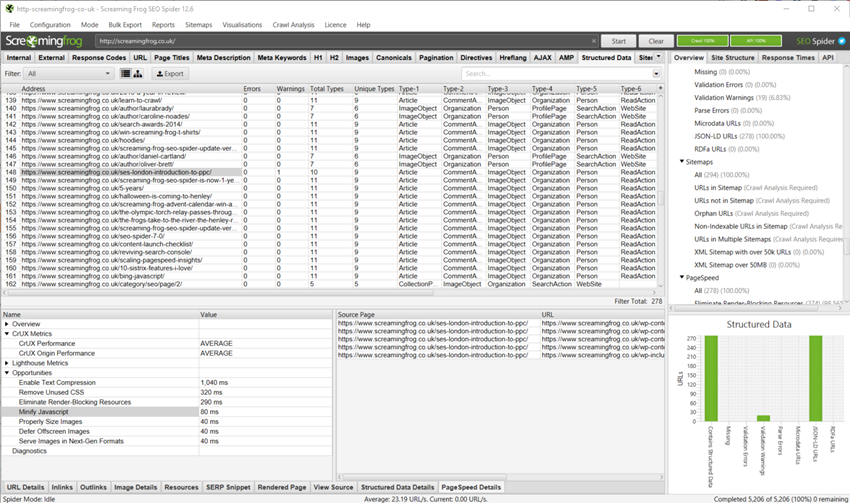Viewport: 850px width, 503px height.
Task: Switch to list view icon beside the filter
Action: coord(126,74)
